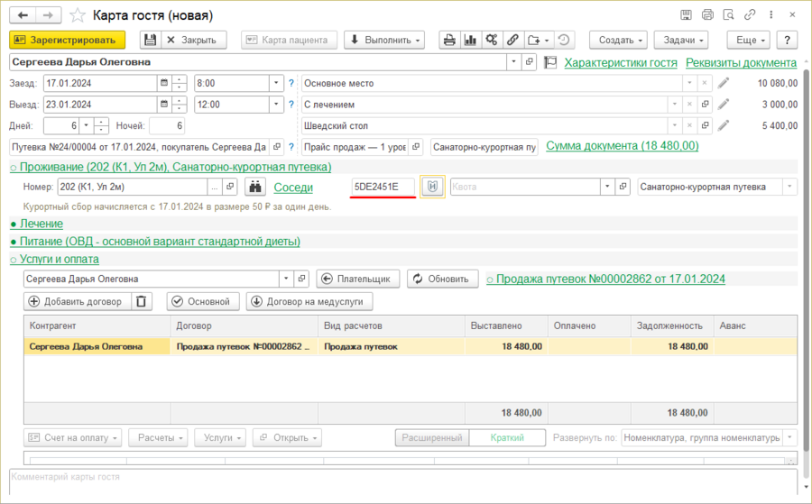Click the Закрыть button
The height and width of the screenshot is (504, 812).
coord(194,40)
